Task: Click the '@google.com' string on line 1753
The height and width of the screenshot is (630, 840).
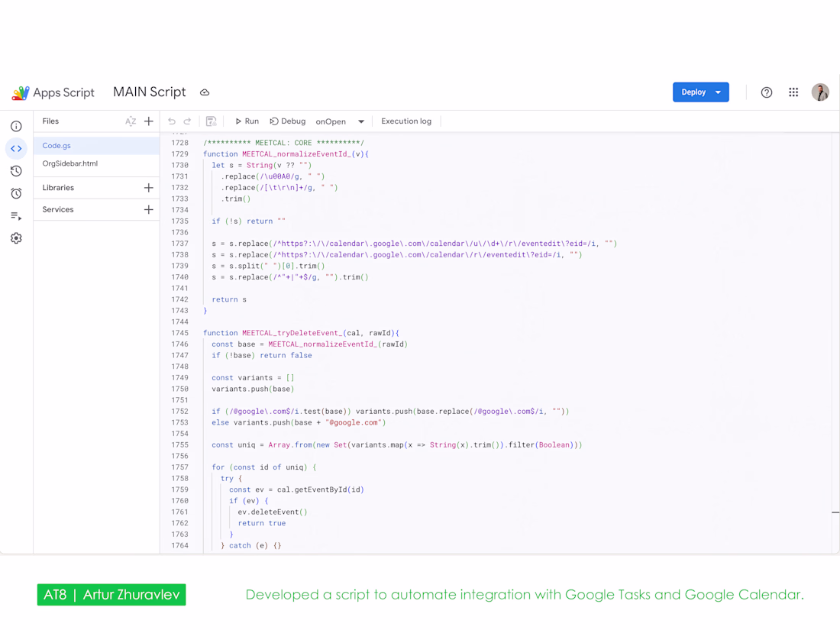Action: tap(354, 423)
